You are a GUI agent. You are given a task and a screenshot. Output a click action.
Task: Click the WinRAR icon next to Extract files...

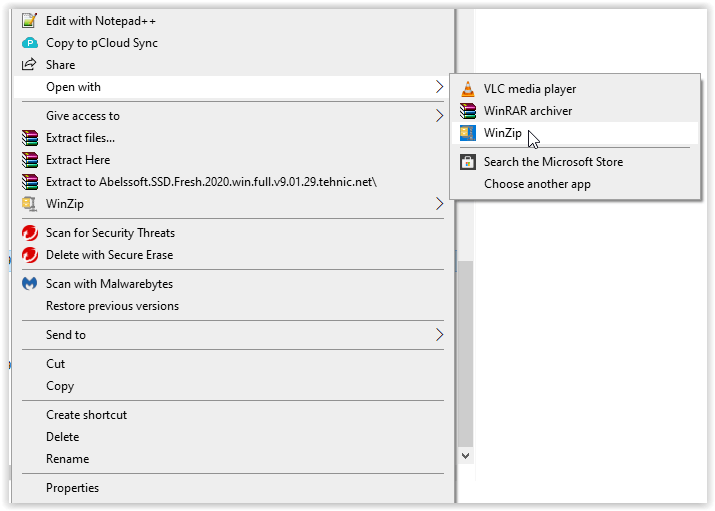(x=30, y=138)
